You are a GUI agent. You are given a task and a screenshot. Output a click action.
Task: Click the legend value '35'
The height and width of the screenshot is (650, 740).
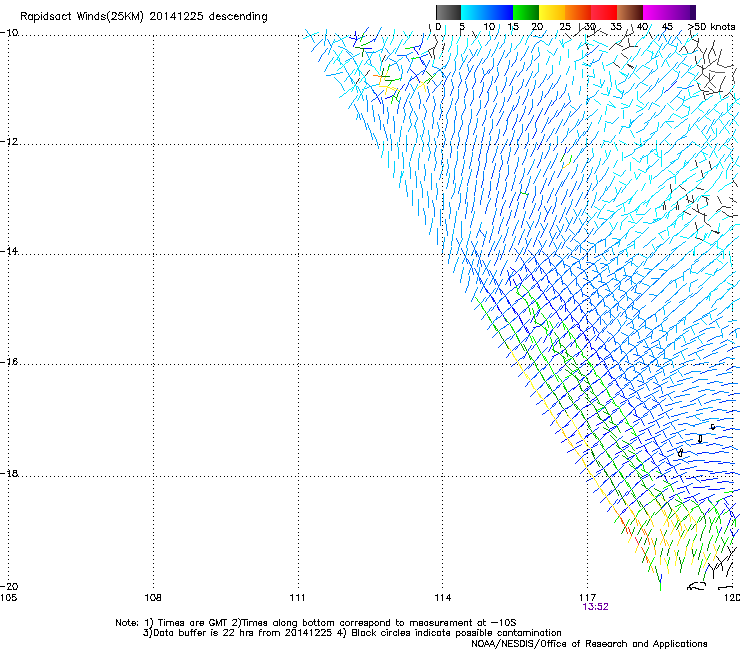(616, 27)
